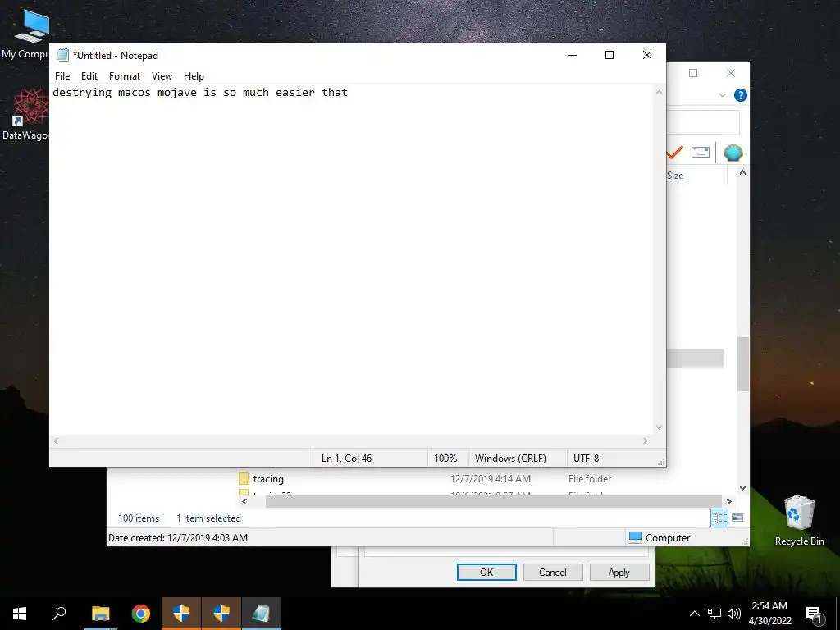
Task: Click the Ln 1, Col 46 status entry
Action: point(346,458)
